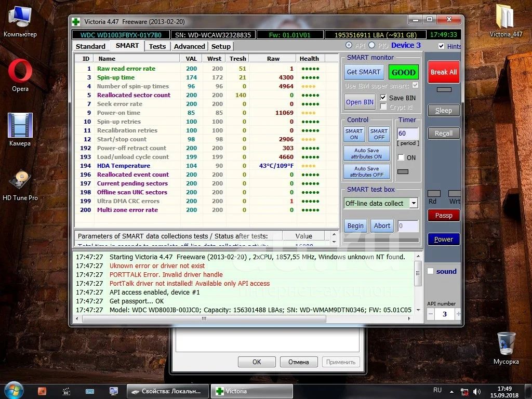This screenshot has width=532, height=399.
Task: Click the Timer period input field
Action: click(x=408, y=134)
